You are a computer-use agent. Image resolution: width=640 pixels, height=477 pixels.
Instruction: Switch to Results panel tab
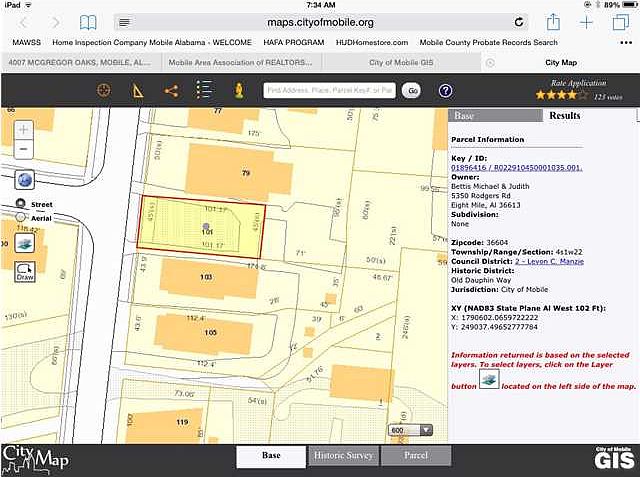(564, 115)
